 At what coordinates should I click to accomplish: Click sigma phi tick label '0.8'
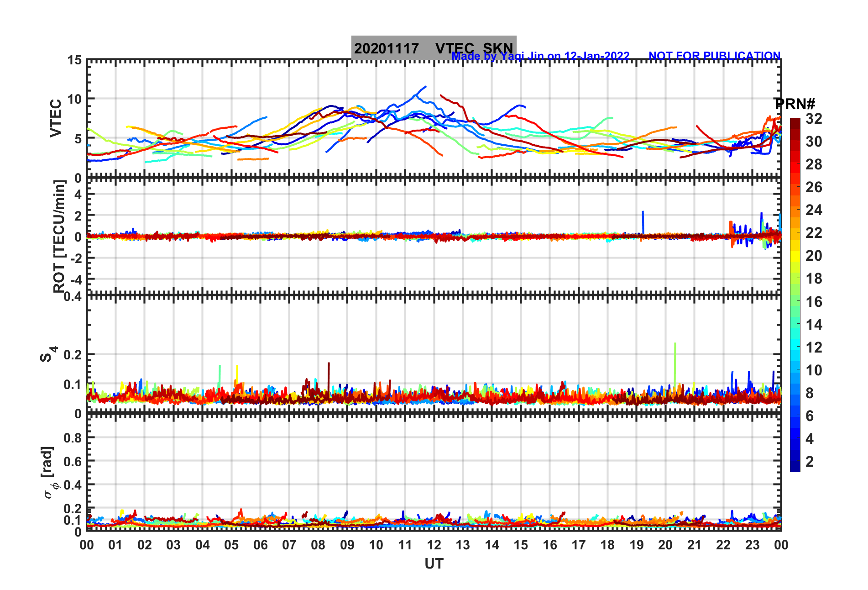[x=73, y=437]
